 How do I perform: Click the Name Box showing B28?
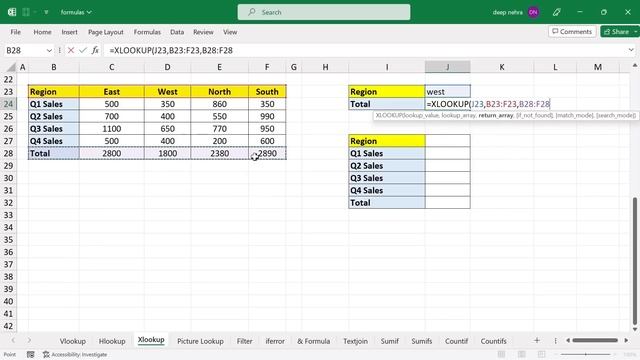point(24,50)
